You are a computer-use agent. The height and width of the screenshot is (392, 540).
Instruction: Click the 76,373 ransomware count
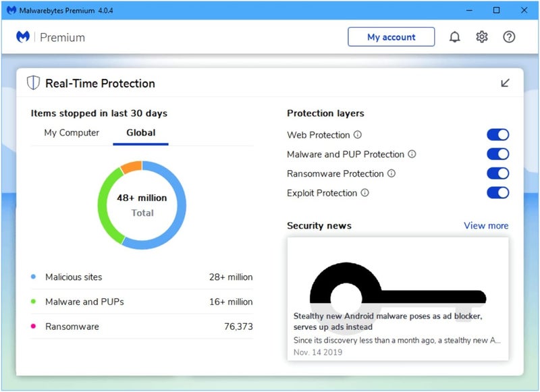(x=238, y=327)
